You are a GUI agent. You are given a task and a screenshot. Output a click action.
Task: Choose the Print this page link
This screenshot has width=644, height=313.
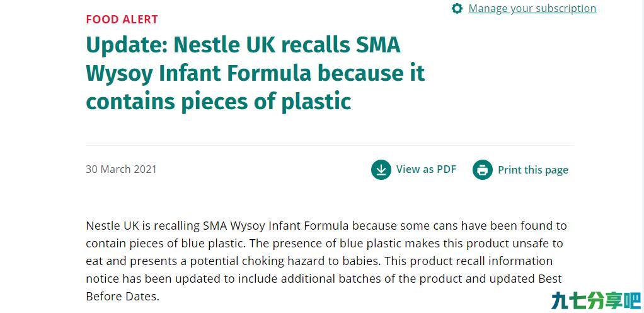[533, 170]
